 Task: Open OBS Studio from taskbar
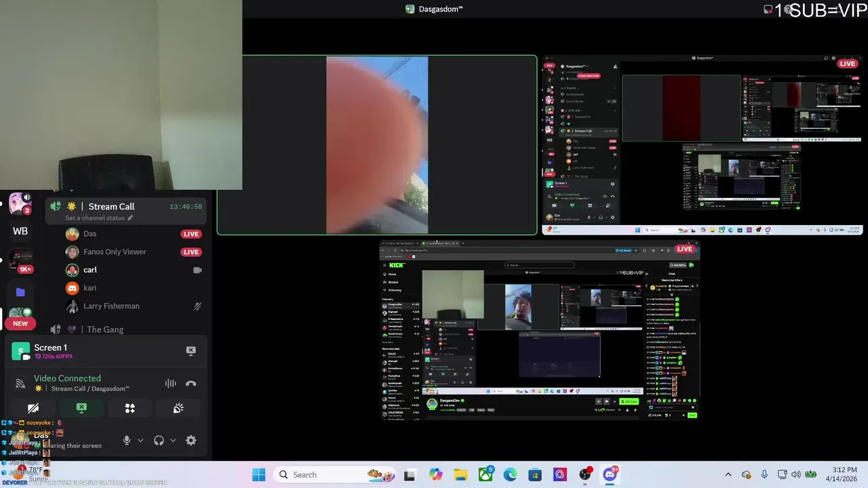pos(585,474)
